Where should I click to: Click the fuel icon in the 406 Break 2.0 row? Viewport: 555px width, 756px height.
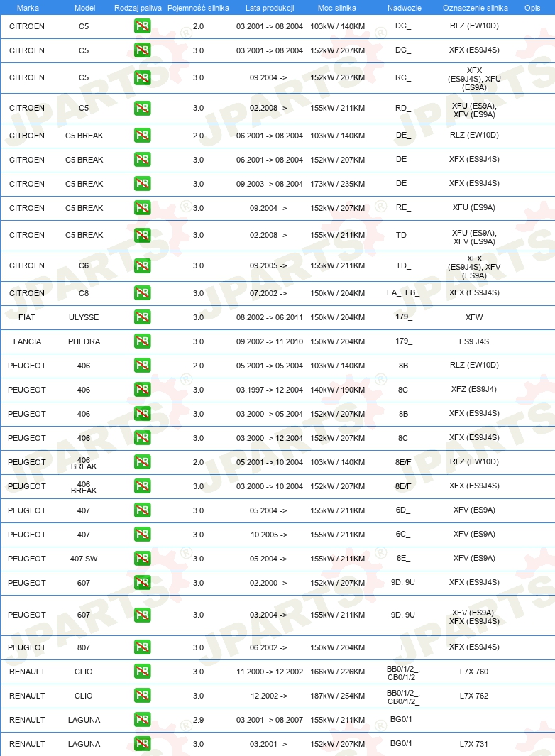pos(142,462)
